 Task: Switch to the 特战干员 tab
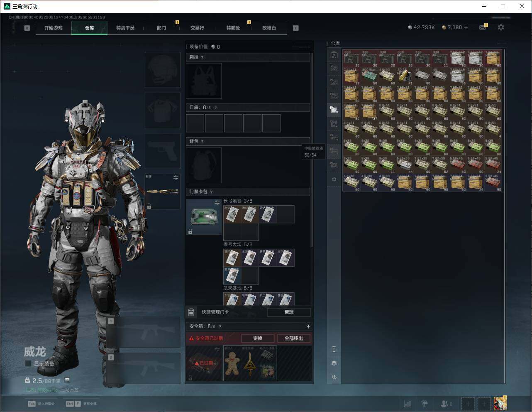pos(125,28)
